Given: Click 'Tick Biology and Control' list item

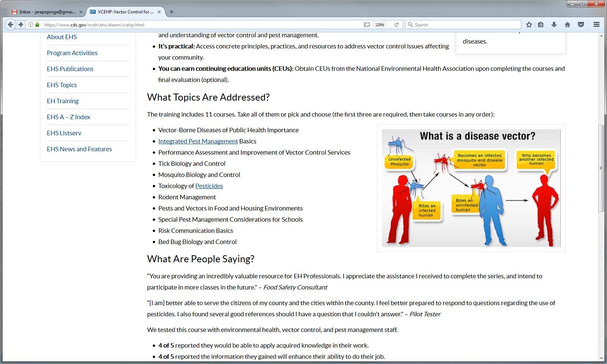Looking at the screenshot, I should coord(192,164).
